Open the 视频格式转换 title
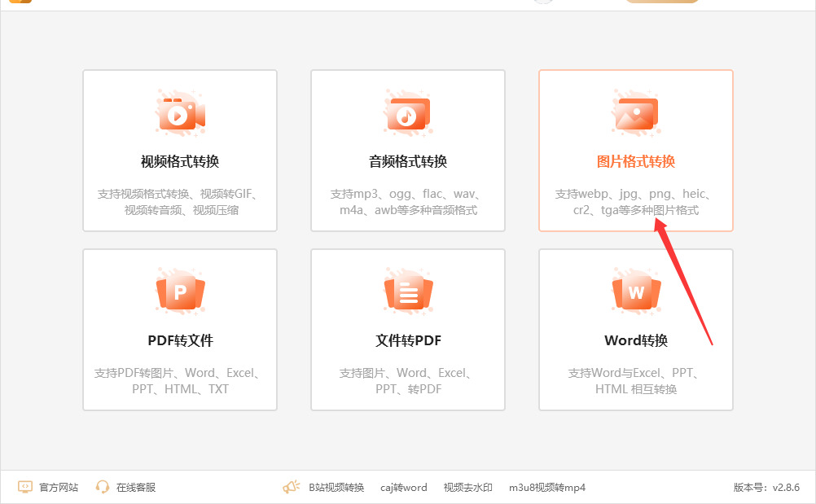This screenshot has width=816, height=504. (x=180, y=162)
